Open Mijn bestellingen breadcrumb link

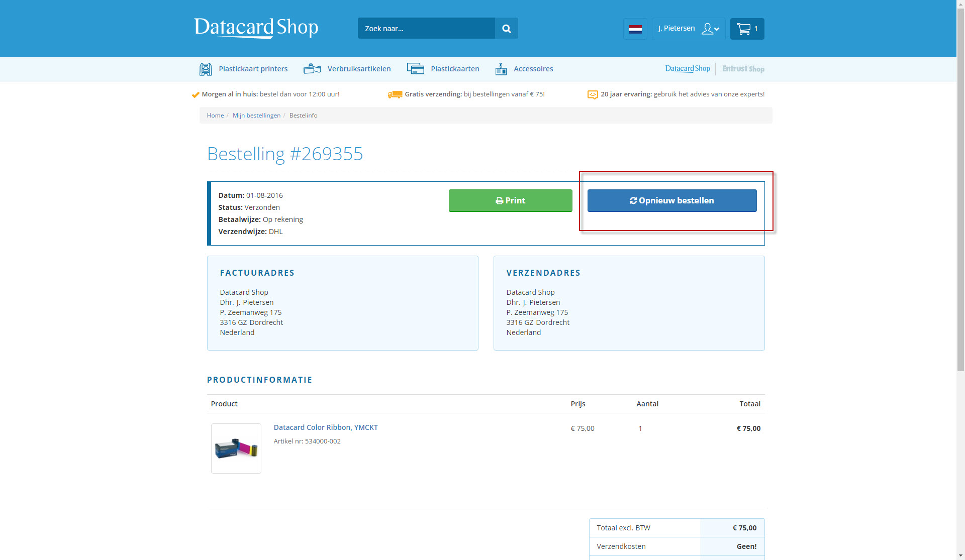pyautogui.click(x=256, y=116)
